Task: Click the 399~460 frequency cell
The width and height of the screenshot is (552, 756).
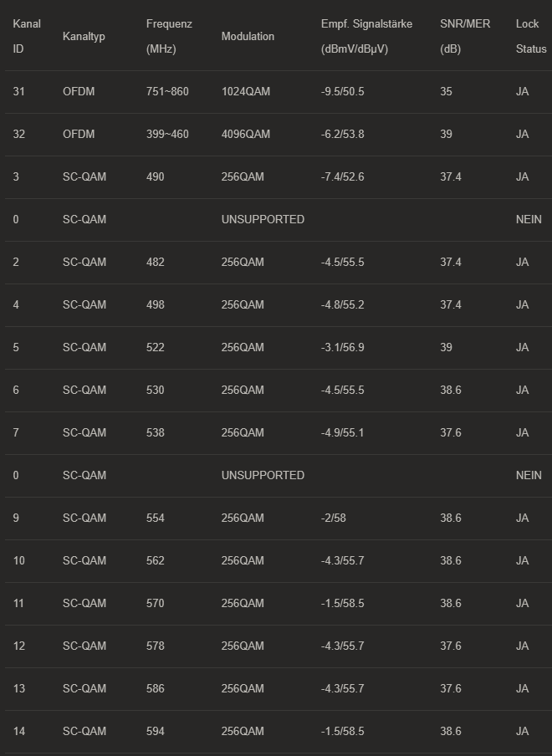Action: 167,134
